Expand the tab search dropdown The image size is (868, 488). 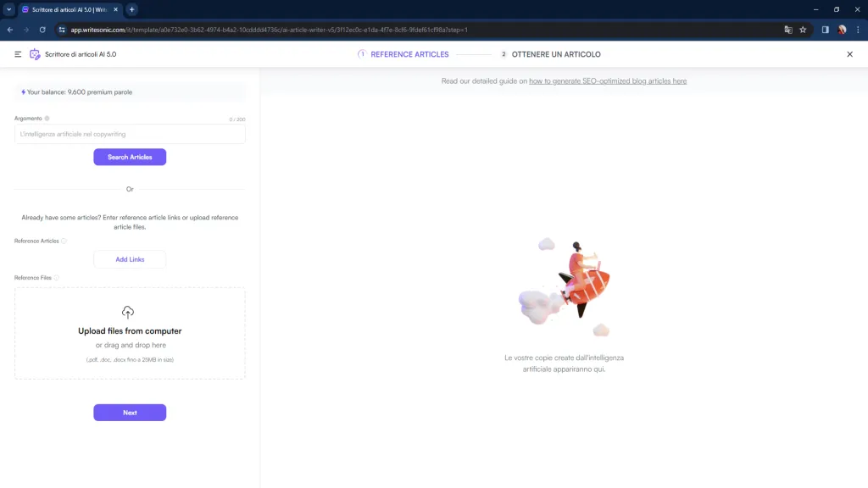point(8,9)
